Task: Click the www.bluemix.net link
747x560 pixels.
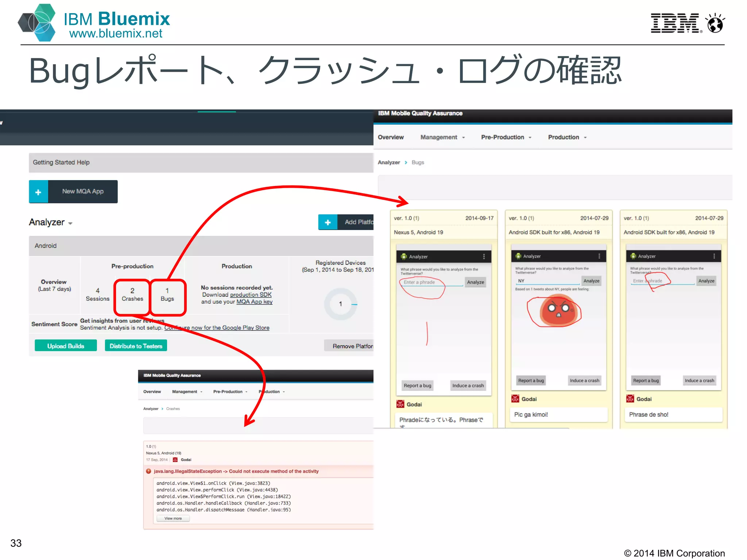Action: 116,34
